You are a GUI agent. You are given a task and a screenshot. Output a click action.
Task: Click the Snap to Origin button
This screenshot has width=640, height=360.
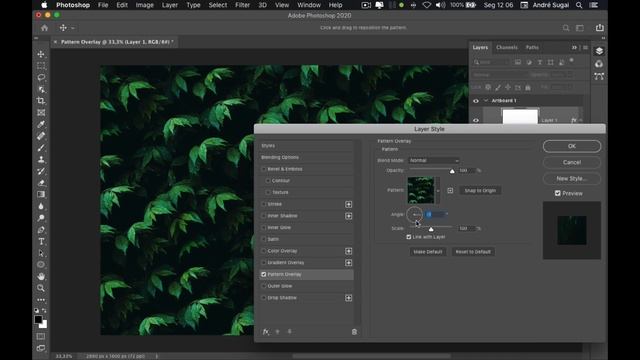480,191
